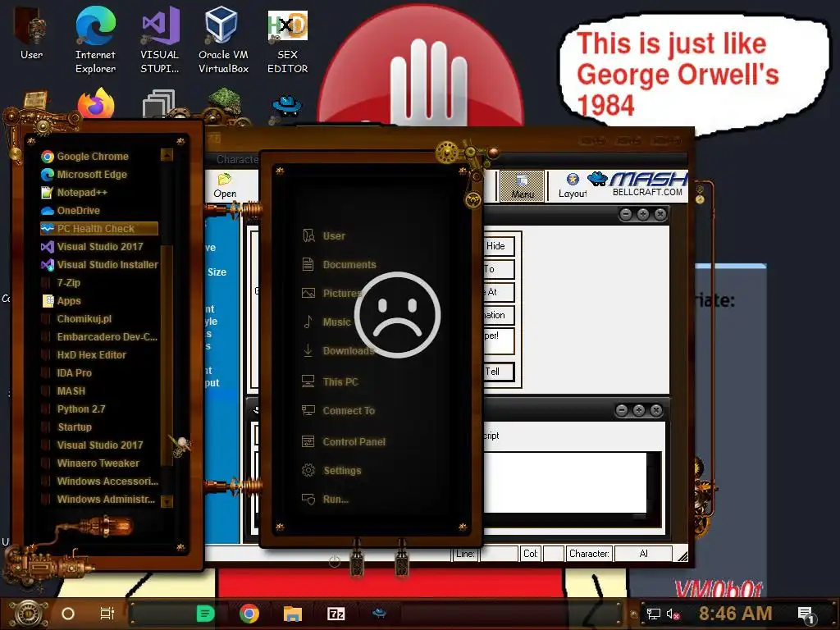Open Visual Studio Installer from the list

[99, 265]
